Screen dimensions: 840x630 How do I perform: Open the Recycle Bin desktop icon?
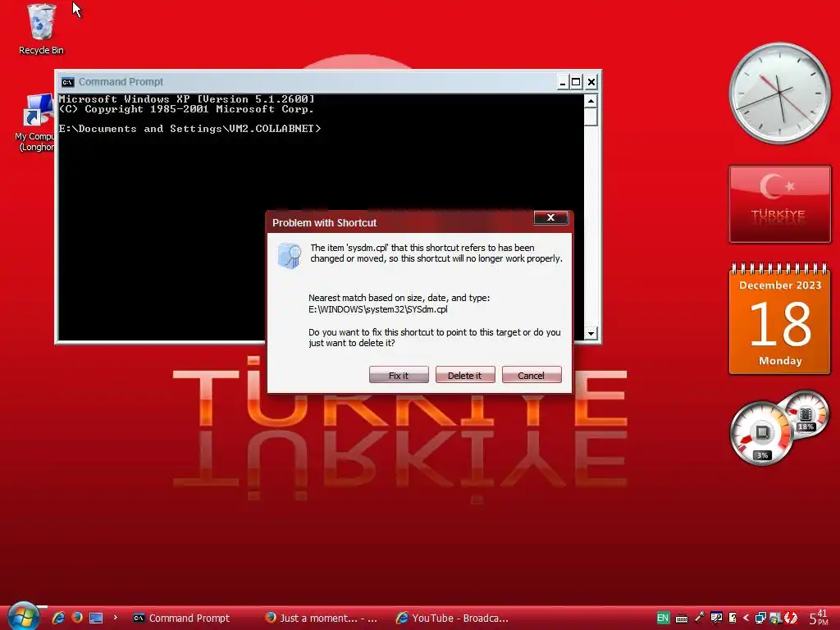point(41,30)
